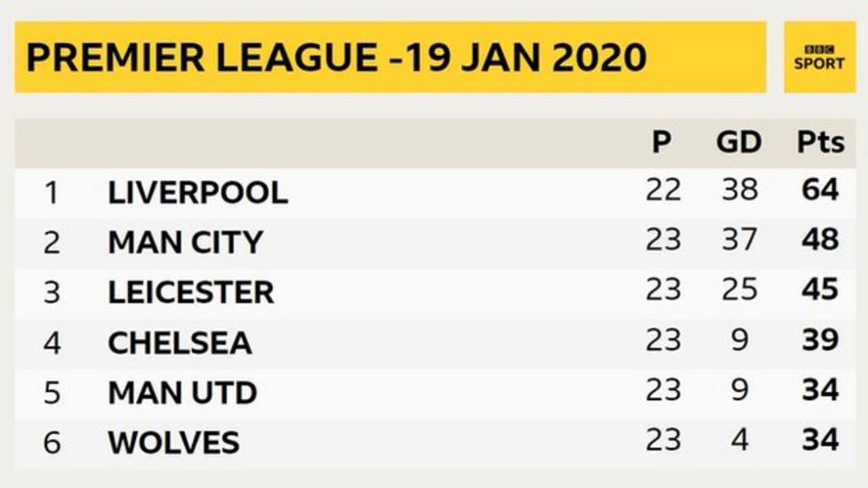Click Leicester's goal difference of 25
868x488 pixels.
(x=740, y=290)
